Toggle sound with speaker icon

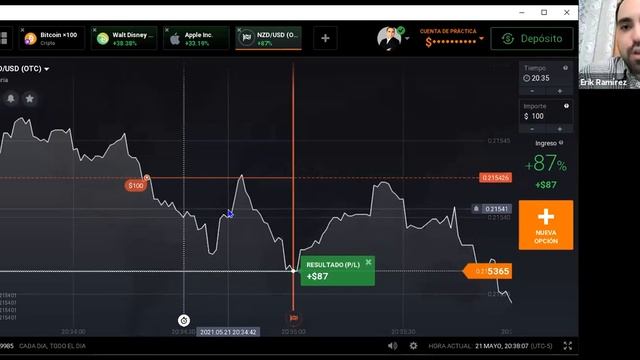[x=392, y=346]
